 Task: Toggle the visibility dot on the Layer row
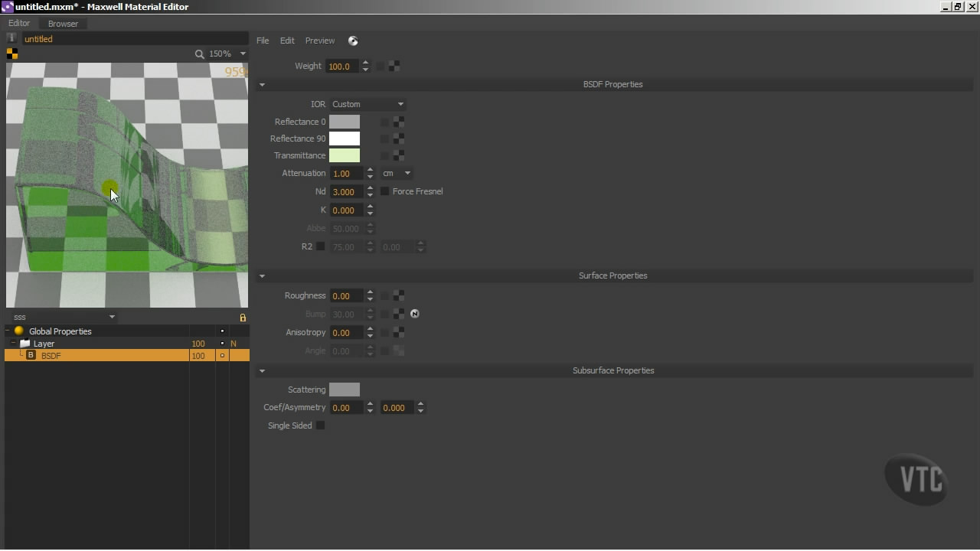point(222,344)
